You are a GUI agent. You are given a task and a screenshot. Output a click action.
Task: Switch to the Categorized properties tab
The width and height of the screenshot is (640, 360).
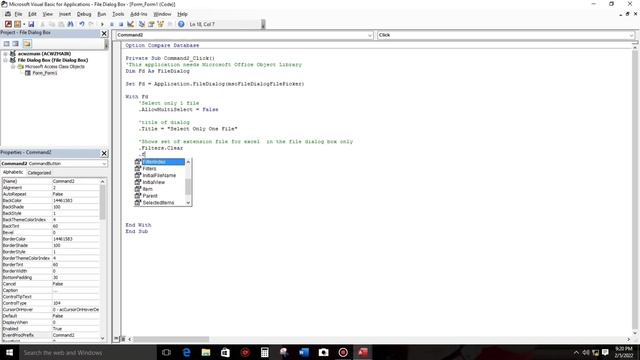point(39,173)
